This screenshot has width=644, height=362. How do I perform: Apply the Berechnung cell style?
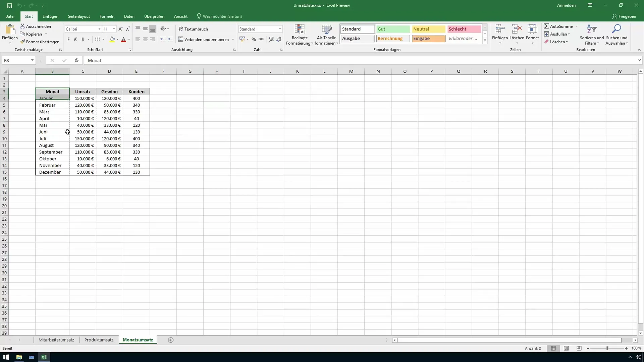coord(393,39)
